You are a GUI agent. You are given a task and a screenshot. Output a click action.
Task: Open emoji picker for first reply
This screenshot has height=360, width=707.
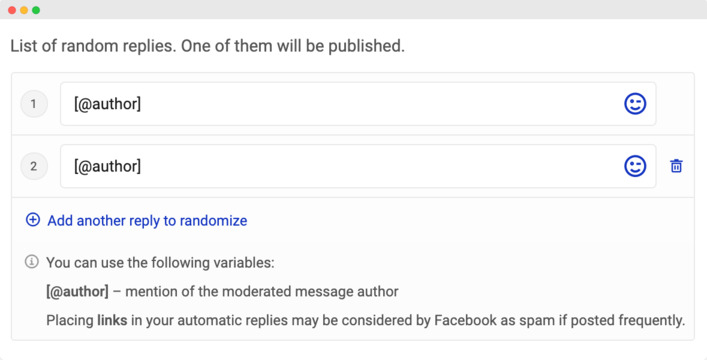tap(635, 104)
